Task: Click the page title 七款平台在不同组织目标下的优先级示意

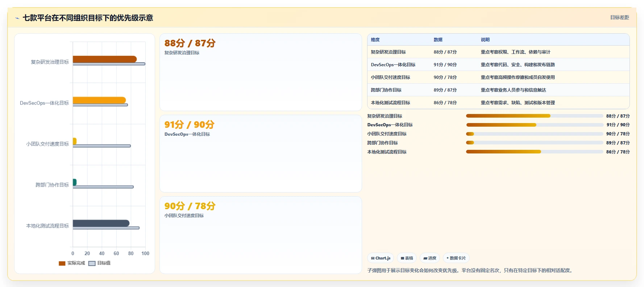Action: 88,18
